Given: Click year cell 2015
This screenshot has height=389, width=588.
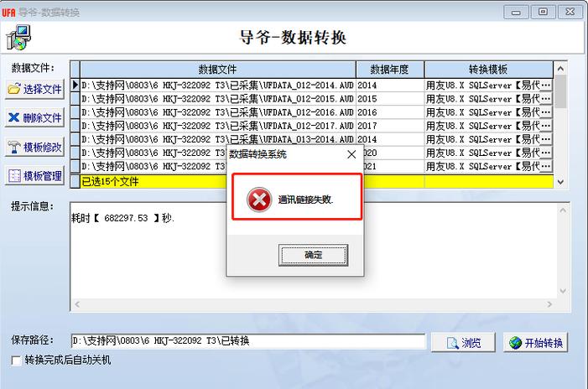Looking at the screenshot, I should tap(390, 99).
